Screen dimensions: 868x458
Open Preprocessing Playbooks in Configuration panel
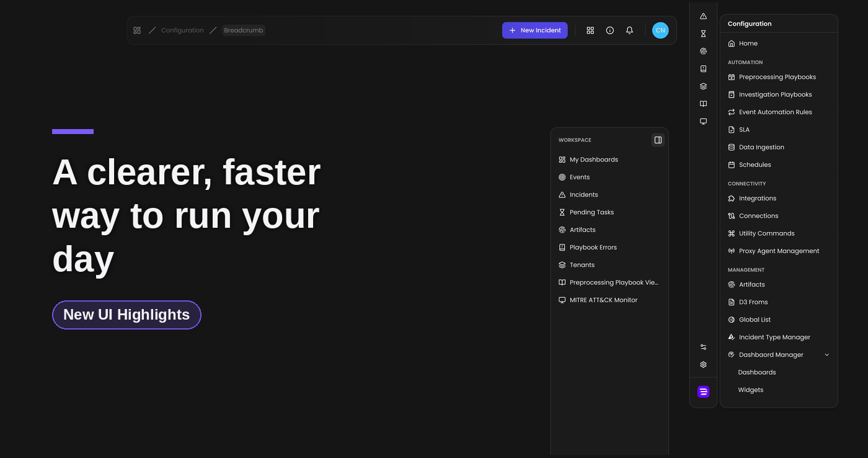tap(779, 77)
